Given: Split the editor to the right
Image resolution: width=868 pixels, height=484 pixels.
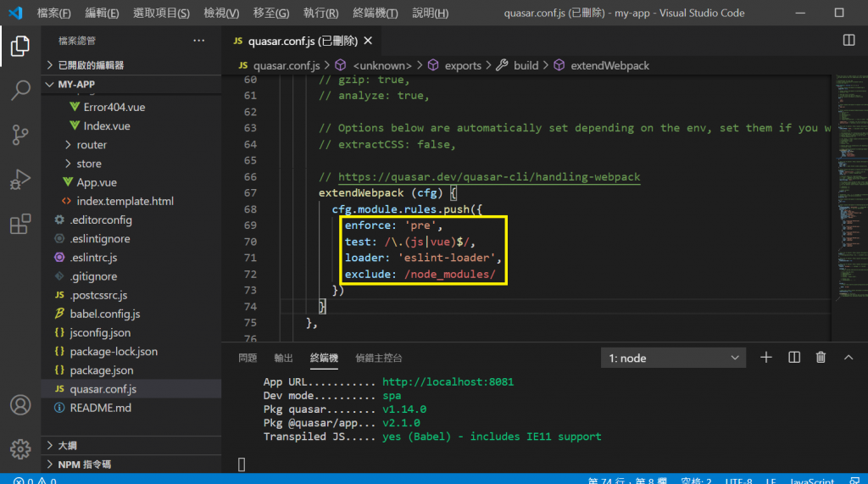Looking at the screenshot, I should 849,41.
